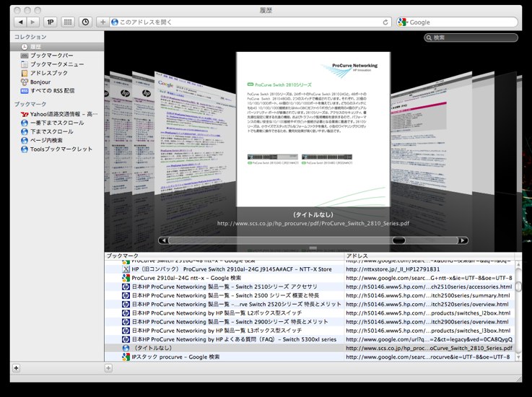Click history list scroll up arrow
This screenshot has width=532, height=397.
click(518, 264)
